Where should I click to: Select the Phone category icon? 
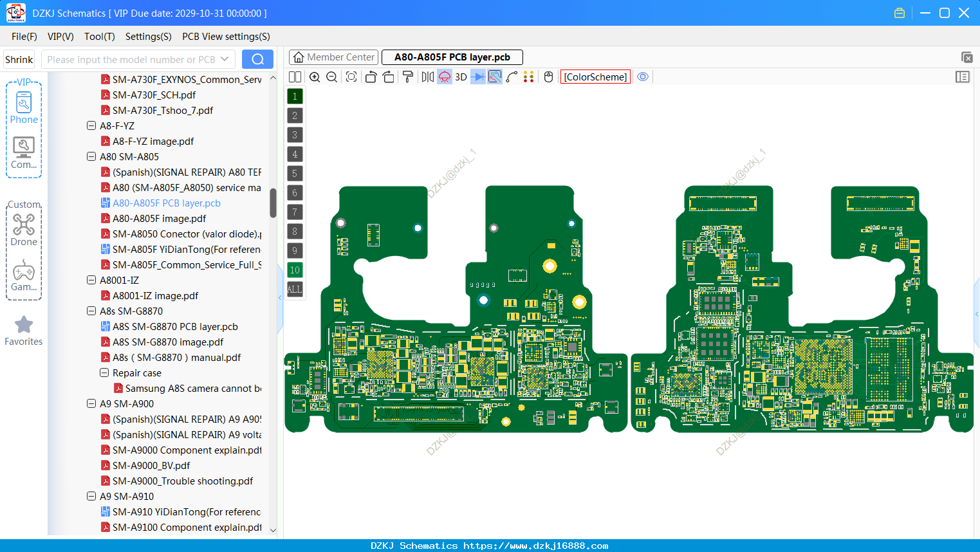pos(24,108)
